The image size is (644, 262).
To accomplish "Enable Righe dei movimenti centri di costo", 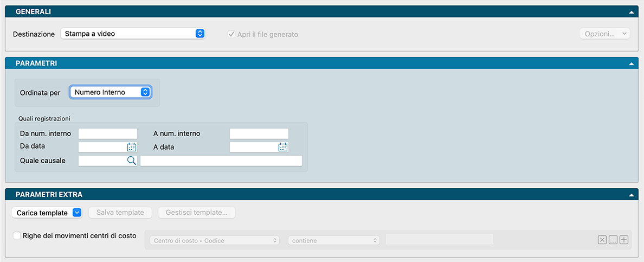I will click(17, 235).
